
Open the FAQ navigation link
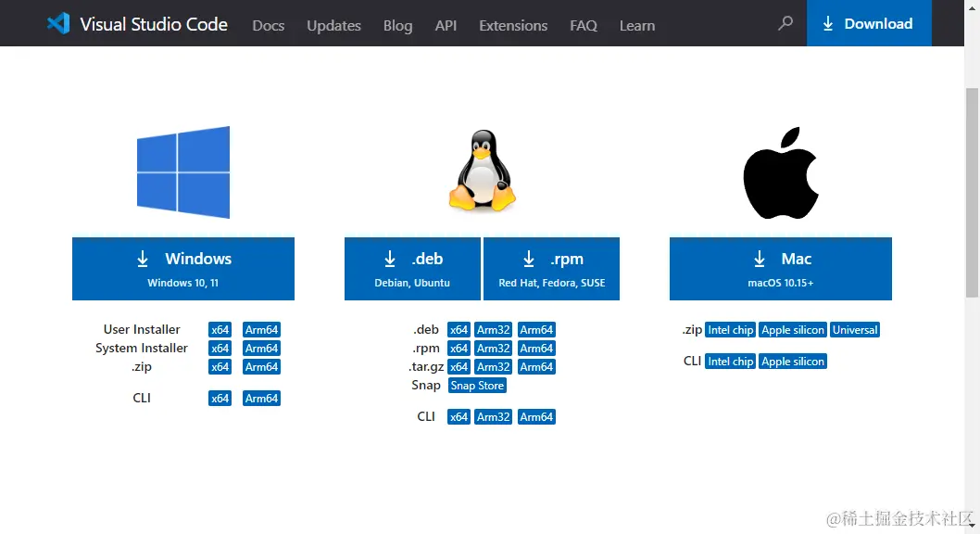tap(584, 26)
